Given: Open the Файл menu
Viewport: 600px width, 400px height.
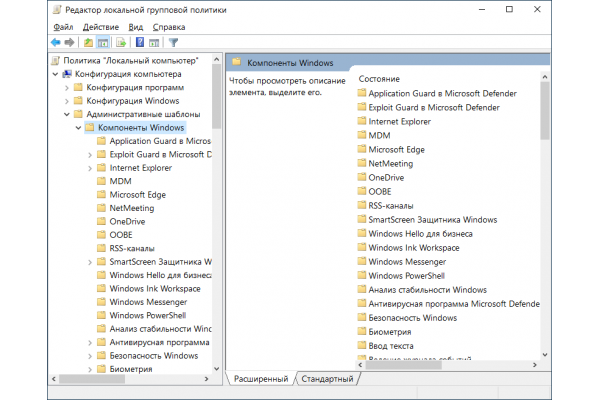Looking at the screenshot, I should (x=63, y=27).
